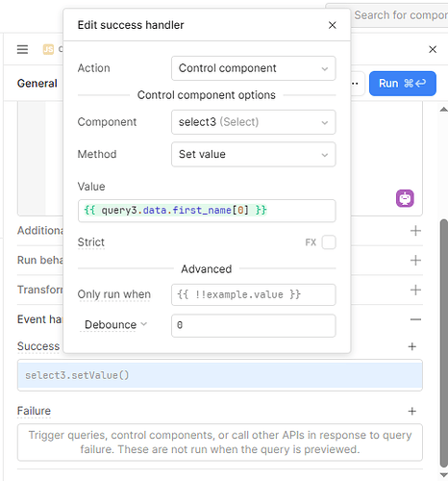
Task: Toggle the FX mode for Strict
Action: 311,242
